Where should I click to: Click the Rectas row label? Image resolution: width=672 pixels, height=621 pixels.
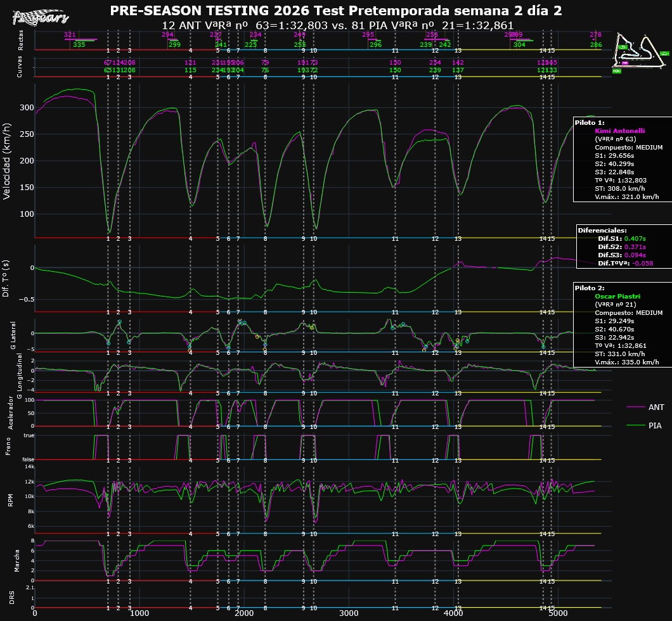pyautogui.click(x=20, y=41)
